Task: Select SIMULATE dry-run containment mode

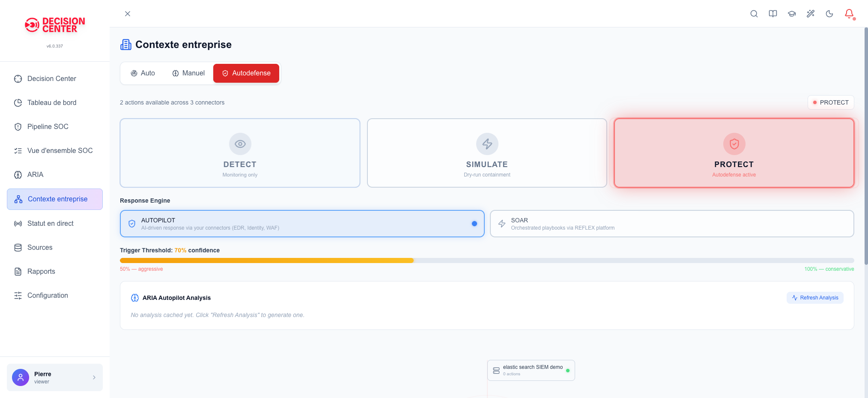Action: pos(487,153)
